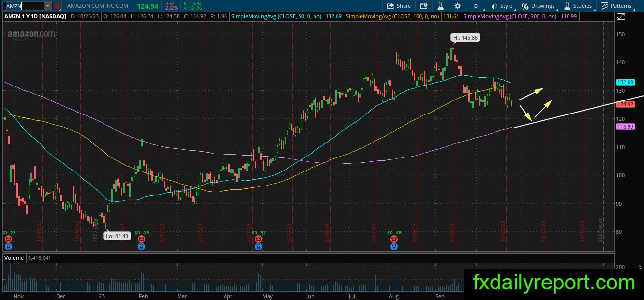Click the red phone icon under $0.31
Viewport: 644px width, 300px height.
(x=259, y=239)
